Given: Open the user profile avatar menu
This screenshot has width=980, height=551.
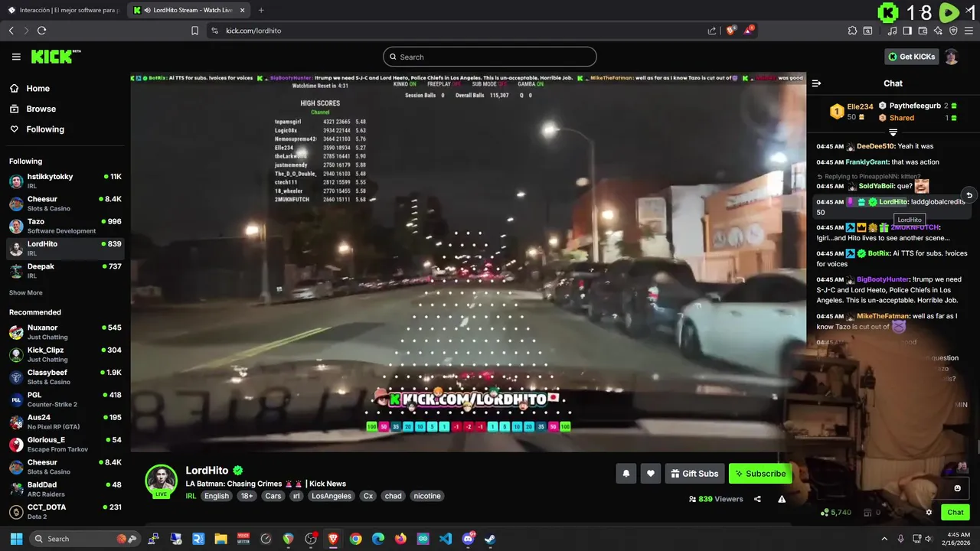Looking at the screenshot, I should tap(951, 57).
